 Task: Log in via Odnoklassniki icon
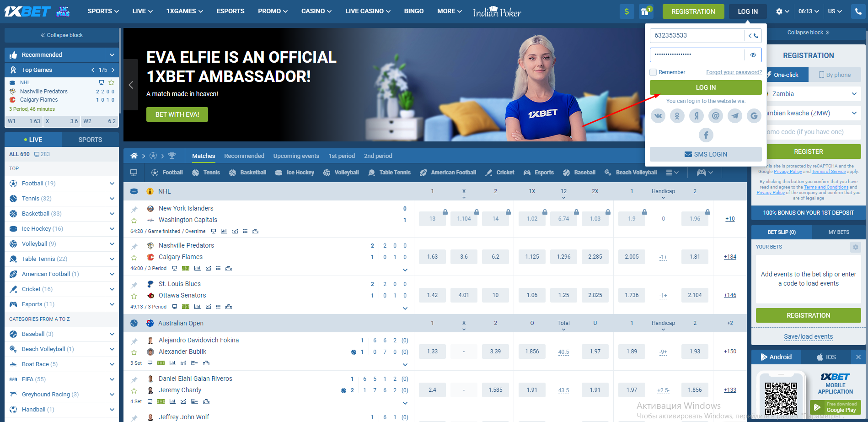[677, 116]
